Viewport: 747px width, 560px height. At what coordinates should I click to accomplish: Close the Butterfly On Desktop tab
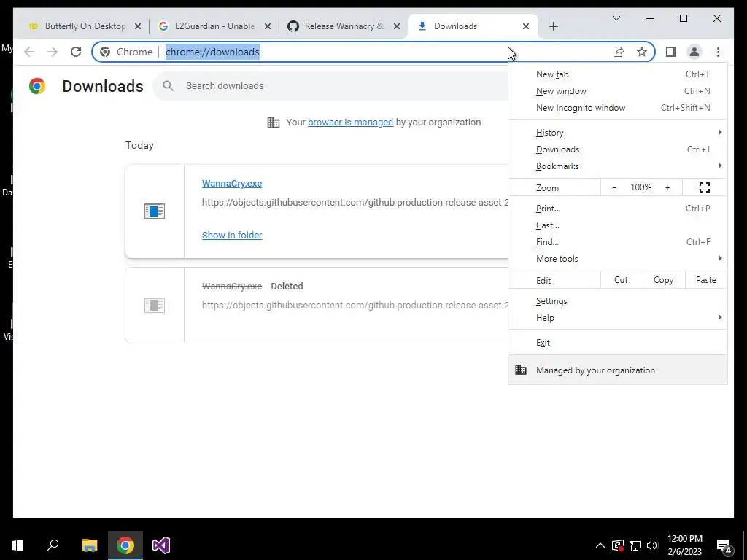coord(138,26)
